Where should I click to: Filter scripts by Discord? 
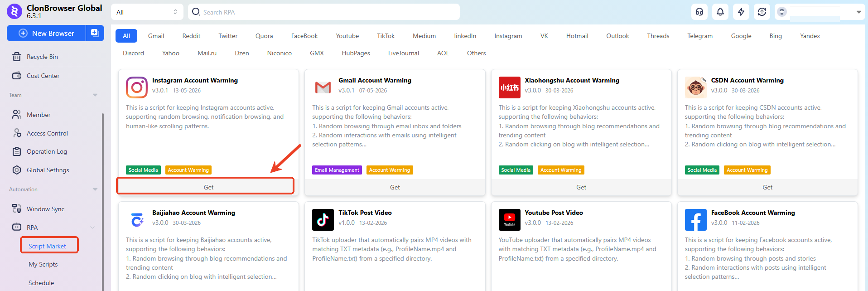133,53
